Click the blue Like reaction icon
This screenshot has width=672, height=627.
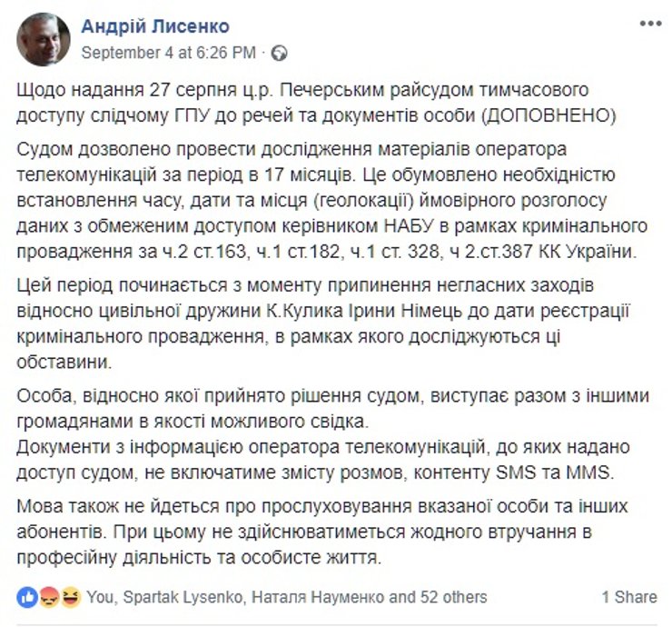pos(26,597)
